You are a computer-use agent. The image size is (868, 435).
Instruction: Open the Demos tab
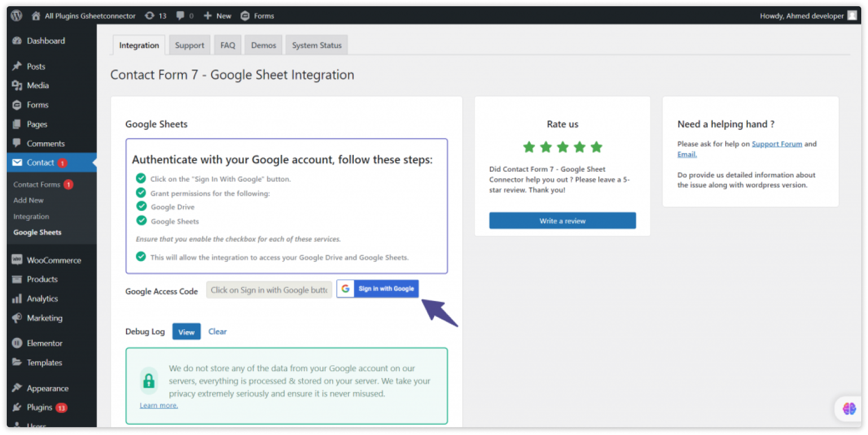264,45
